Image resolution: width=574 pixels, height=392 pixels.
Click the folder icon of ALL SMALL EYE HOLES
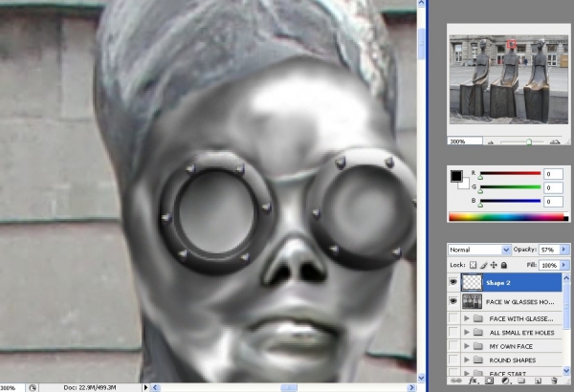tap(477, 333)
